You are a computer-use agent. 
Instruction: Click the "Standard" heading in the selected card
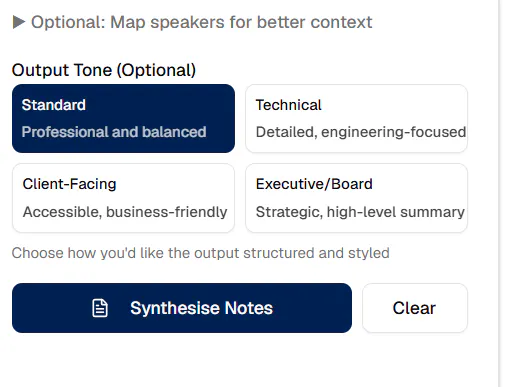(x=54, y=105)
